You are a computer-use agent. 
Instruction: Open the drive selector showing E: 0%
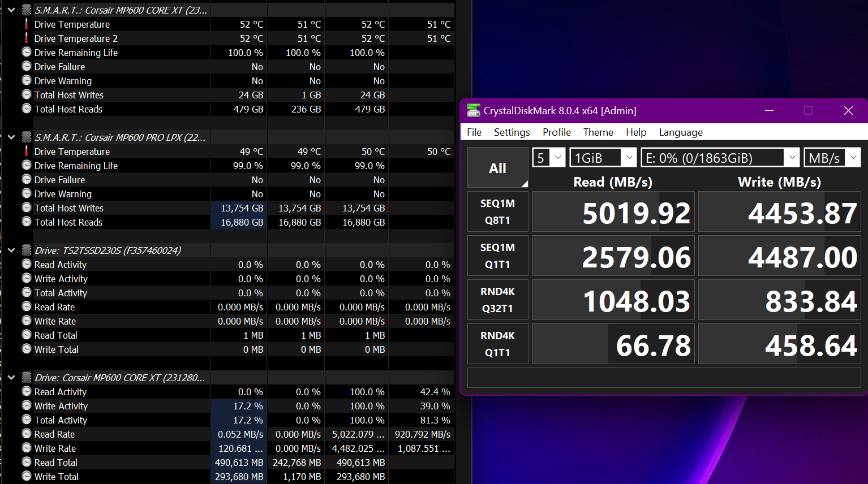tap(720, 158)
